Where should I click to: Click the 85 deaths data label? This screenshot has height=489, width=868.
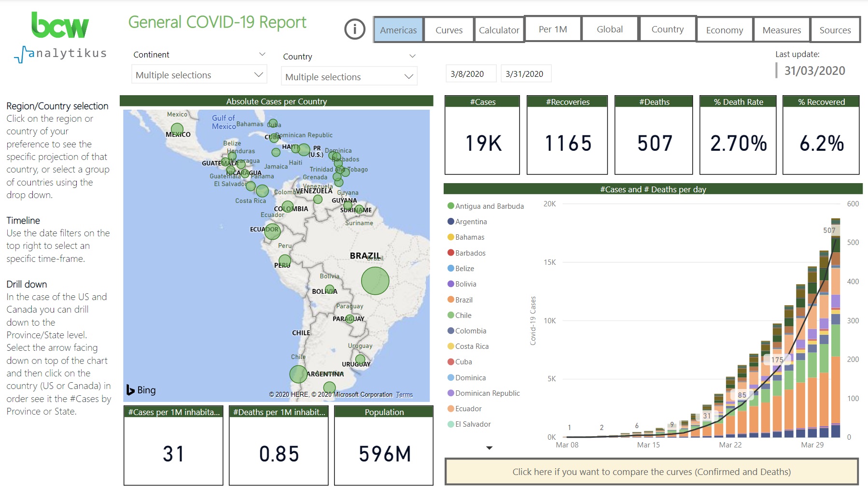pos(742,395)
